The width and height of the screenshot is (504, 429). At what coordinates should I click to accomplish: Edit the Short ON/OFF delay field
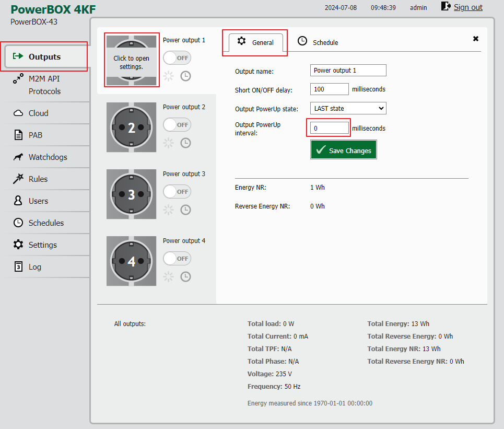(329, 89)
